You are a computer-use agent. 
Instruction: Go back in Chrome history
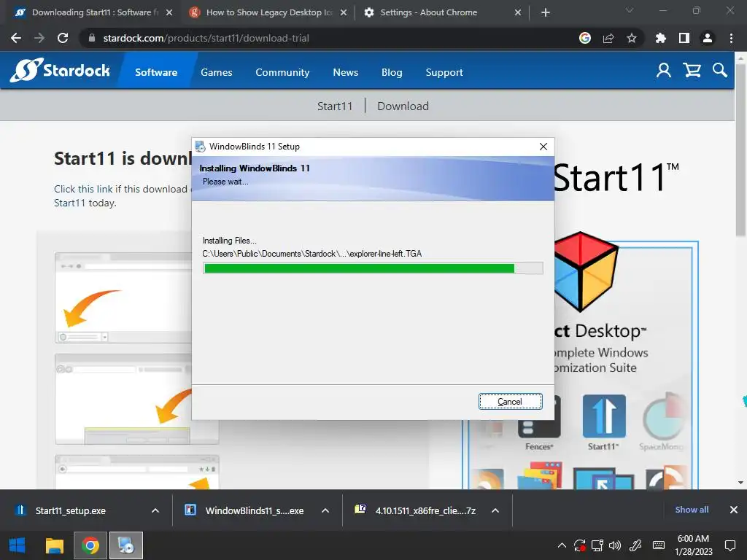click(16, 38)
